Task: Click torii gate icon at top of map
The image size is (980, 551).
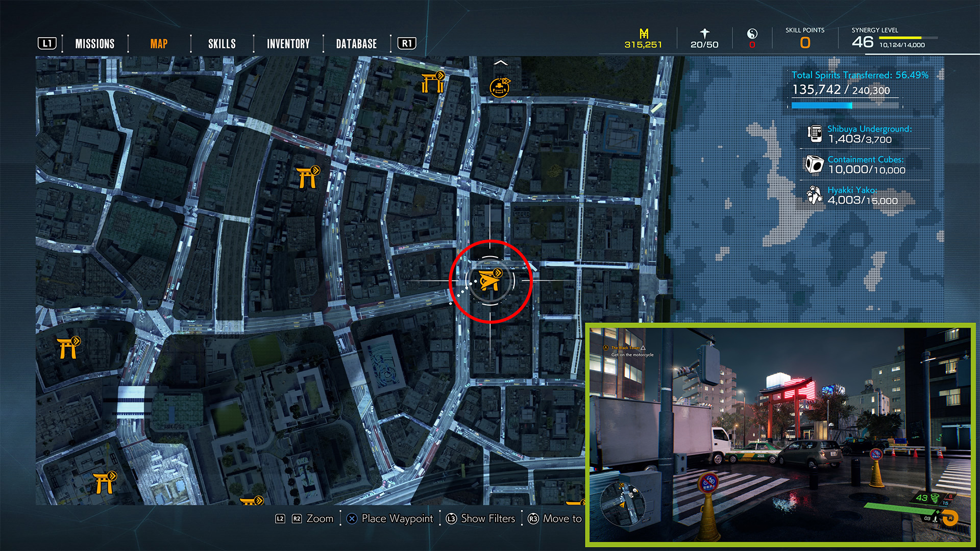Action: pyautogui.click(x=432, y=82)
